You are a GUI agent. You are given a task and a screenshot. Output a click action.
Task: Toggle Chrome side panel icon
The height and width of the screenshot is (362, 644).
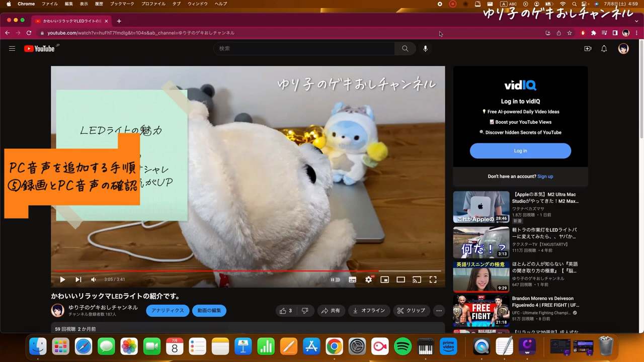[x=615, y=33]
